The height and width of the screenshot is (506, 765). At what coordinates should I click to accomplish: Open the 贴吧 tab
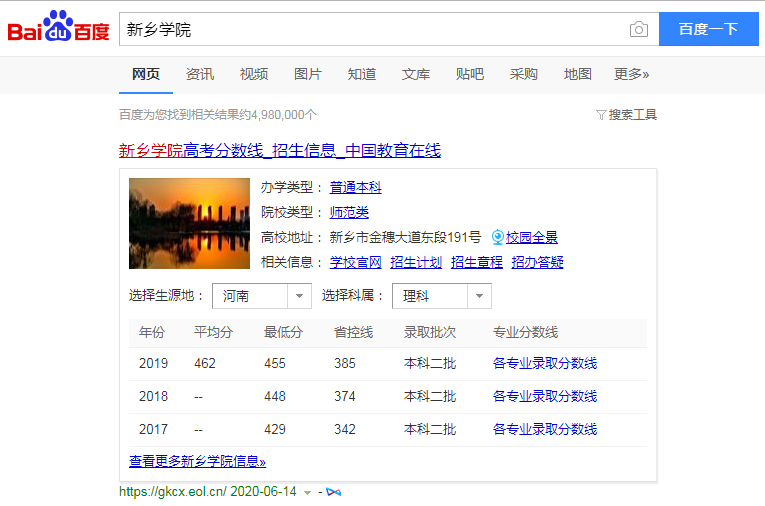pyautogui.click(x=470, y=74)
